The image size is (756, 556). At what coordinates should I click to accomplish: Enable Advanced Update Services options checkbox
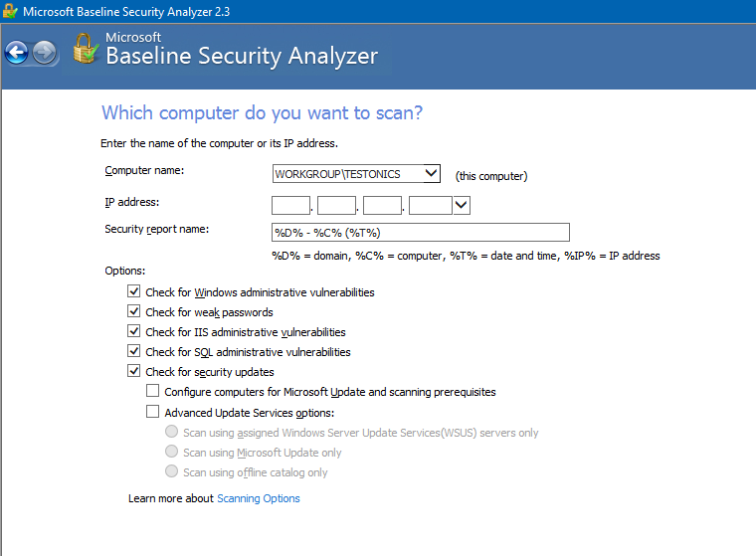(153, 412)
